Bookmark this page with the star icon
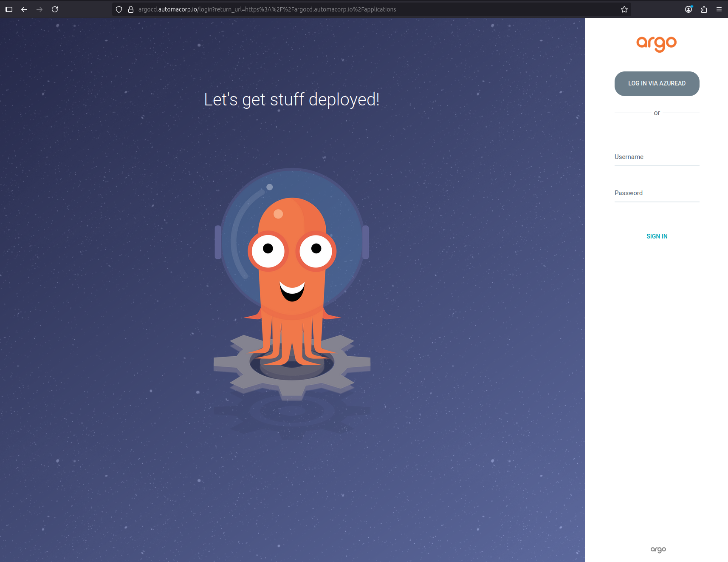Viewport: 728px width, 562px height. tap(624, 9)
